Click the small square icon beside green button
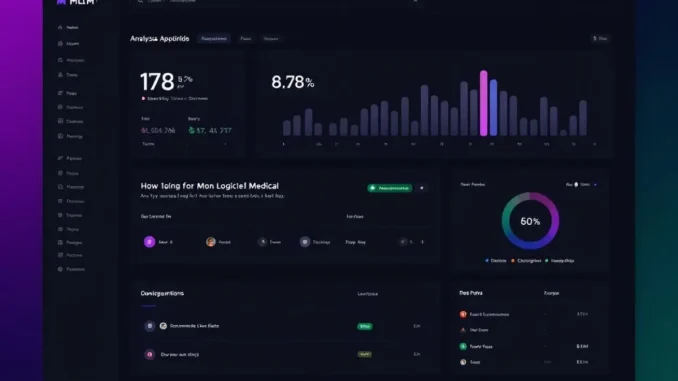Image resolution: width=678 pixels, height=381 pixels. tap(422, 188)
